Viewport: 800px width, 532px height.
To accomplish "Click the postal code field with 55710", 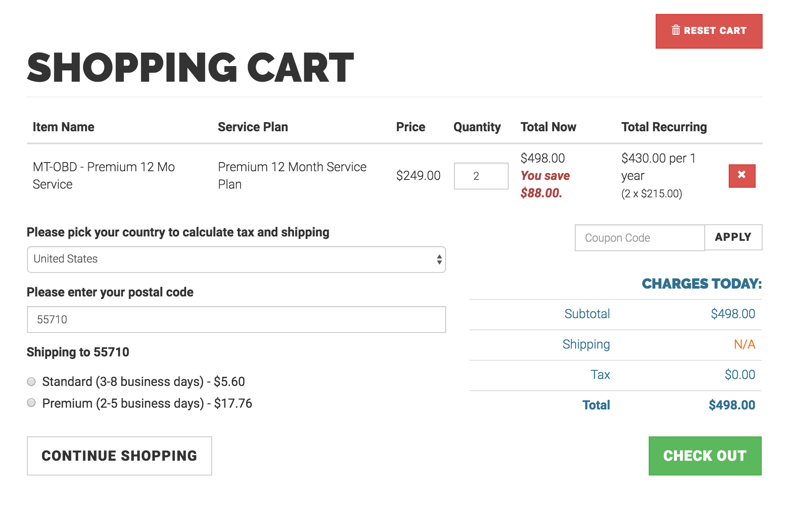I will (236, 319).
